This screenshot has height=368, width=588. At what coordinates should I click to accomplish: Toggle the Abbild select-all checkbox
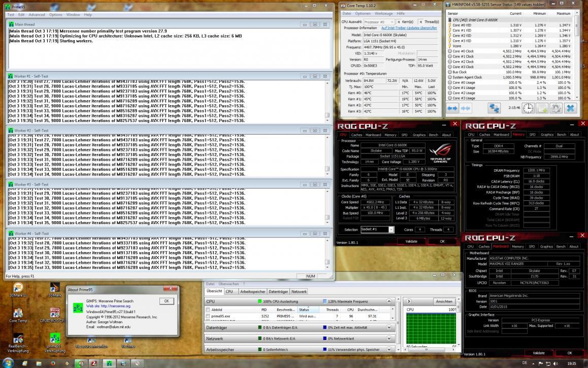coord(208,309)
